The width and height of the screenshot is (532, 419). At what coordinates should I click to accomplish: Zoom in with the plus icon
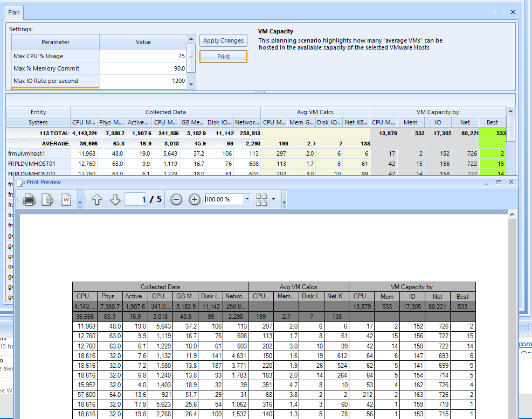tap(195, 199)
